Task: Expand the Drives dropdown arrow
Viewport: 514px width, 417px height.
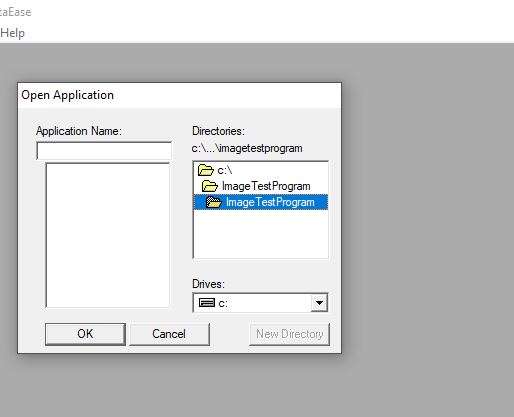Action: pos(319,303)
